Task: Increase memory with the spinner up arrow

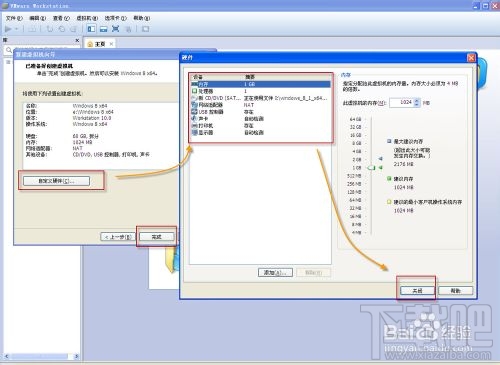Action: pos(417,100)
